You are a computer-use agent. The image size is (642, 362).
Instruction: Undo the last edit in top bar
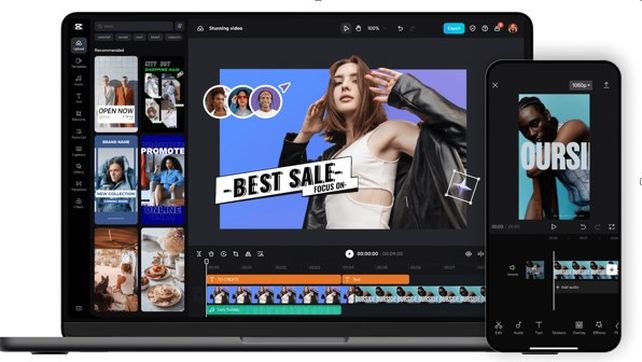(400, 28)
